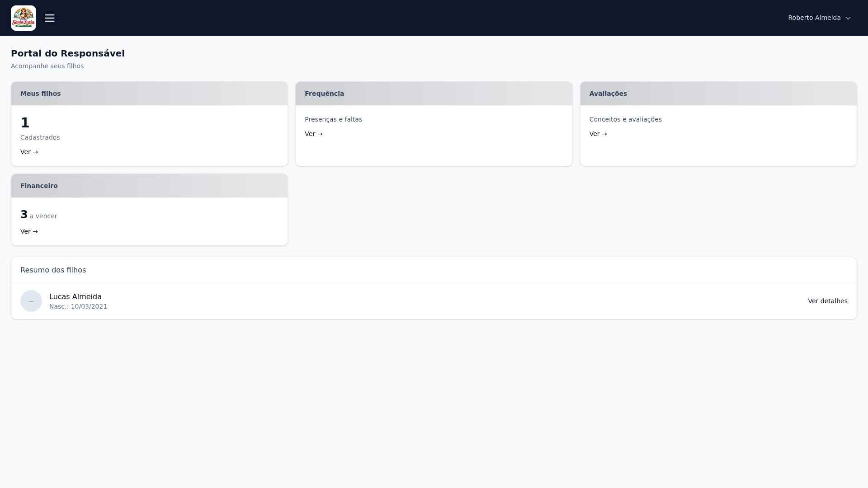Open the hamburger menu
This screenshot has height=488, width=868.
(50, 18)
